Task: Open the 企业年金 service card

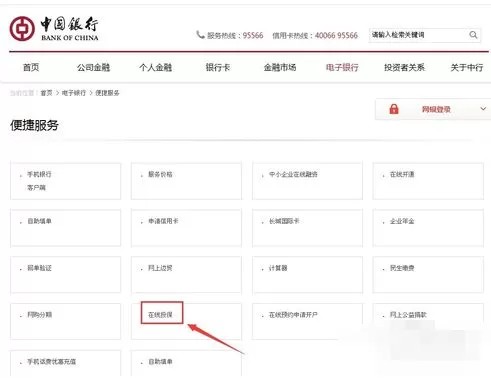Action: 428,228
